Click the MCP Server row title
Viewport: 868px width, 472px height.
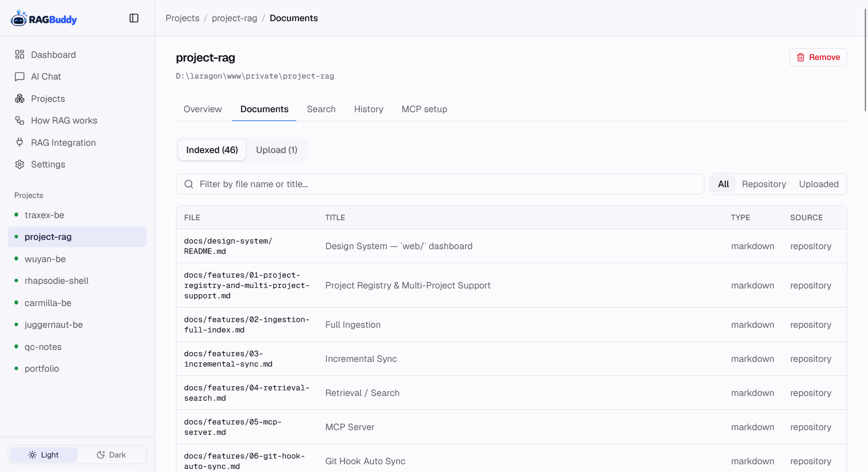tap(350, 427)
